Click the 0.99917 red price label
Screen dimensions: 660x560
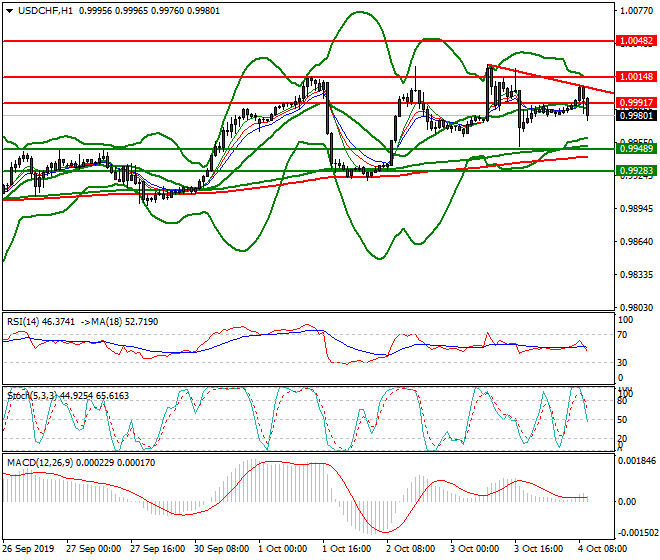coord(636,103)
